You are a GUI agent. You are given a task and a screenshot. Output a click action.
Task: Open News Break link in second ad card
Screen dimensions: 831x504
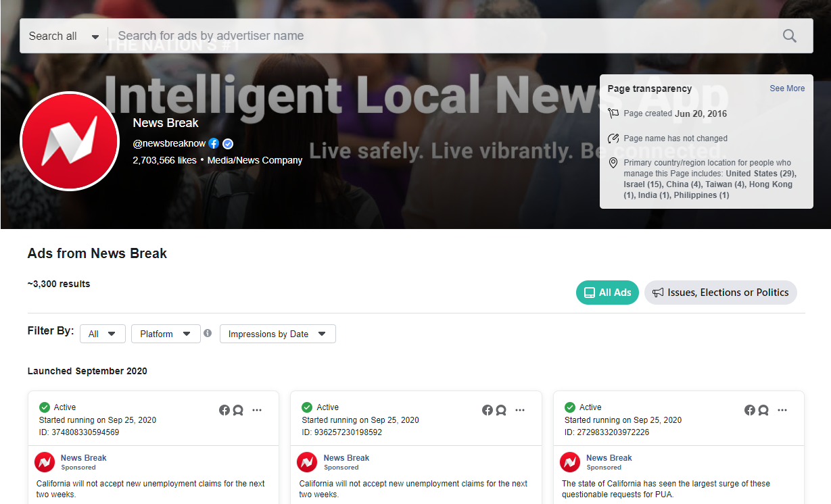click(346, 458)
